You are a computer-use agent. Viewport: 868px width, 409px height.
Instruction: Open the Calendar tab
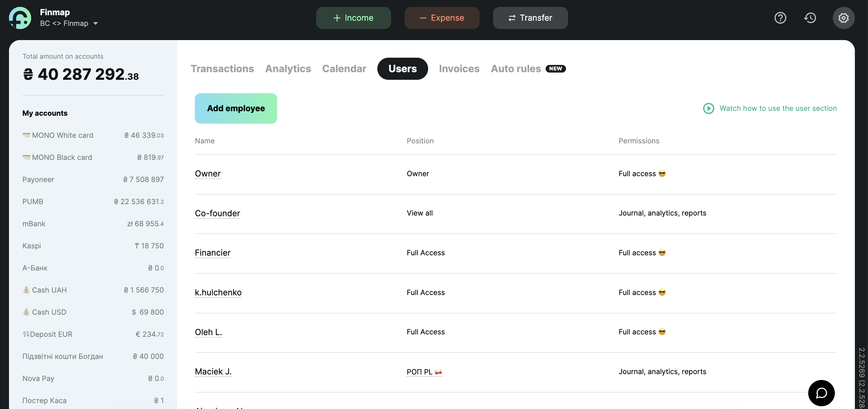(344, 69)
